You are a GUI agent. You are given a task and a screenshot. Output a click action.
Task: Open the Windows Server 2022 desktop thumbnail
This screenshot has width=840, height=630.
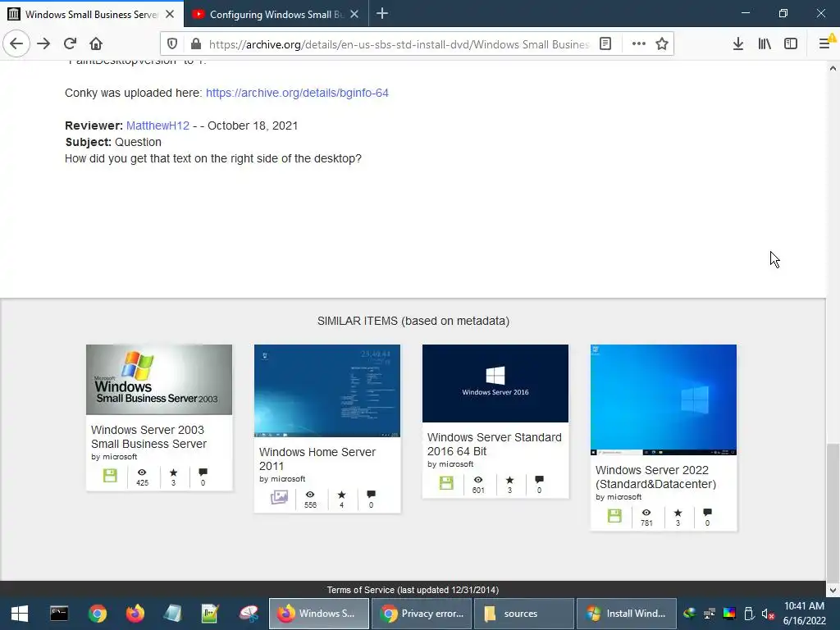click(663, 399)
